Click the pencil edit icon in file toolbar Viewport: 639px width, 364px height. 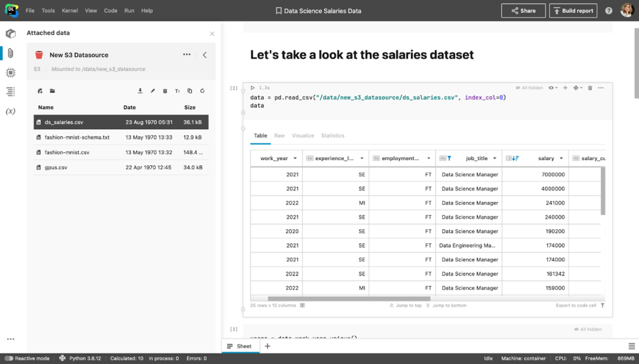[x=153, y=91]
